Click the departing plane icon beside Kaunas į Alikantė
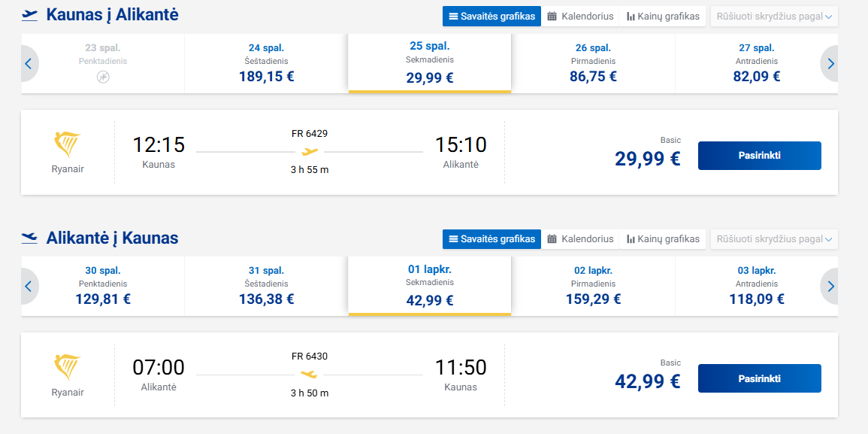Viewport: 868px width, 434px height. (29, 15)
